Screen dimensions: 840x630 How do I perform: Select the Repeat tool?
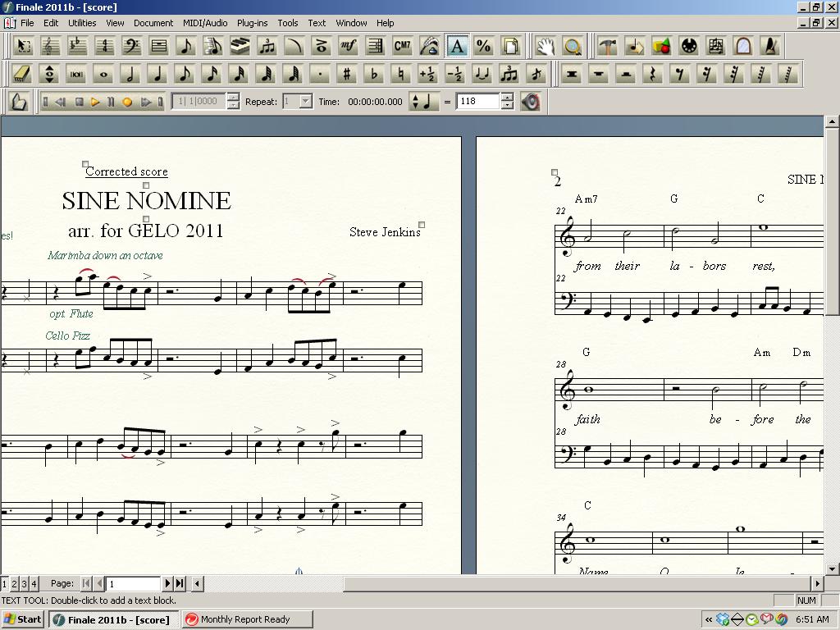pyautogui.click(x=376, y=46)
